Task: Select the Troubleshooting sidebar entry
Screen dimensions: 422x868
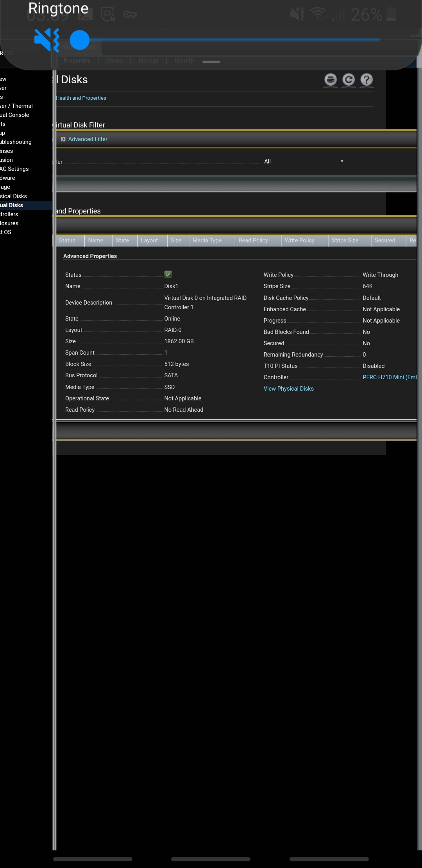Action: [x=16, y=142]
